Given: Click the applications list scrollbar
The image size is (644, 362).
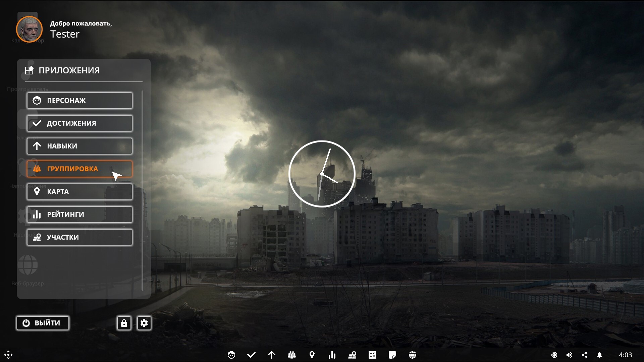Looking at the screenshot, I should [x=143, y=190].
